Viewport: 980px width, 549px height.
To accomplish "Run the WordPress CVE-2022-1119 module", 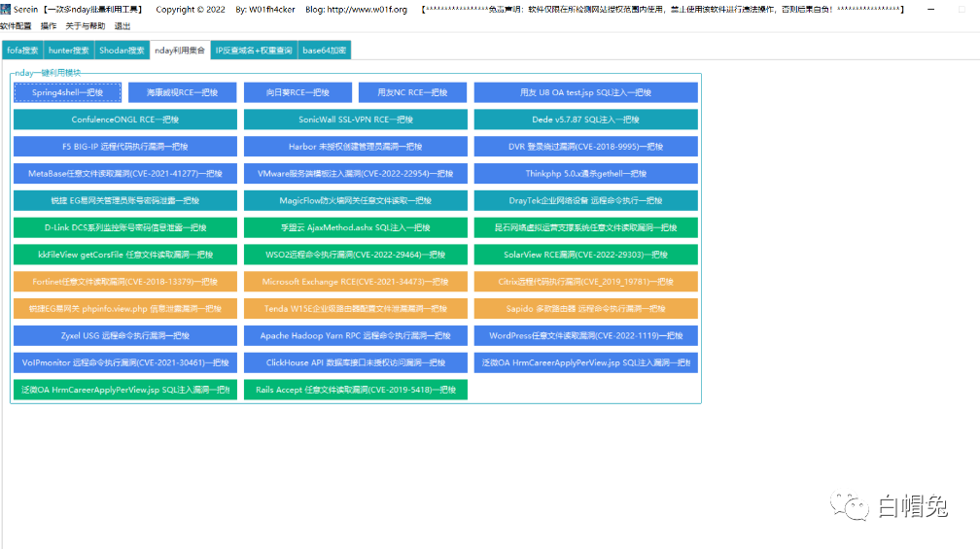I will (585, 335).
